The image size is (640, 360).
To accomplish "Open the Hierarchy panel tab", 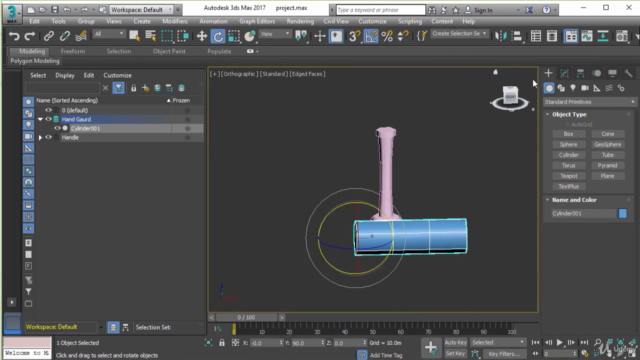I will (x=580, y=73).
